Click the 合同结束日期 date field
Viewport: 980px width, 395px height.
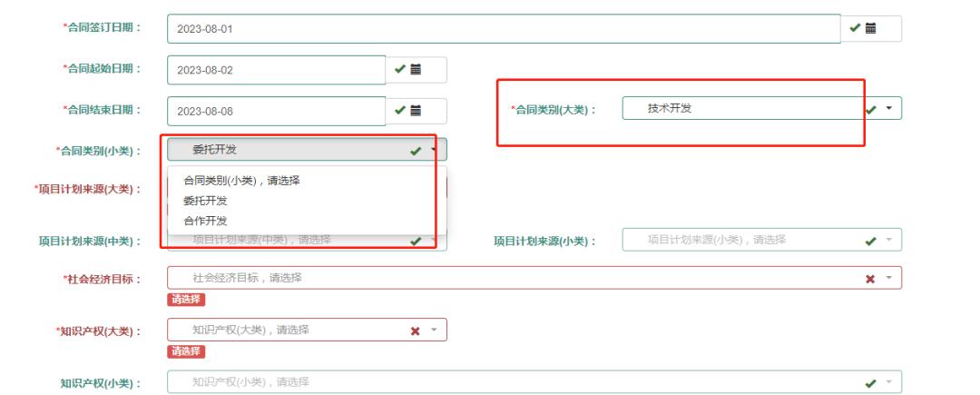pos(276,112)
